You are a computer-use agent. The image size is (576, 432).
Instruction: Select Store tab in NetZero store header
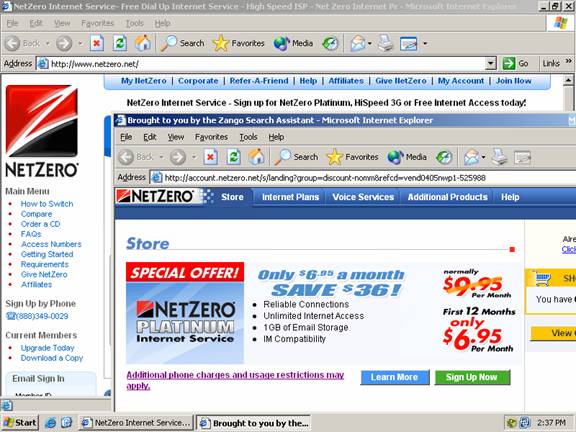tap(232, 197)
